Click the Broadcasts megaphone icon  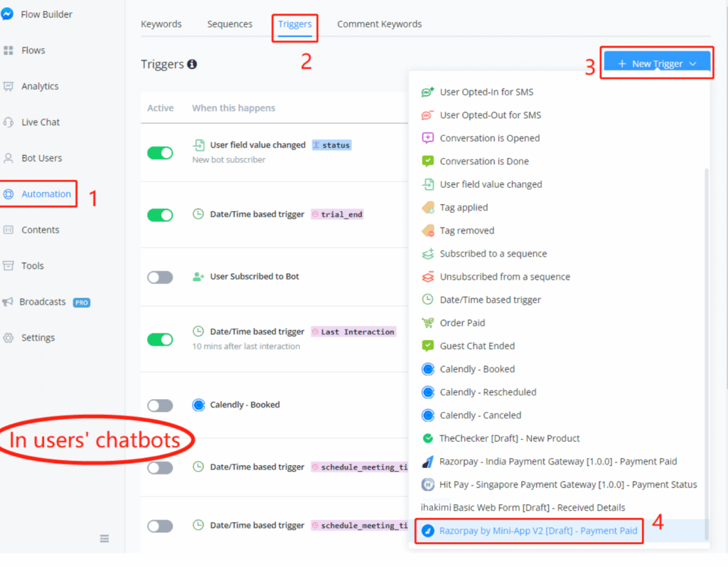pyautogui.click(x=8, y=302)
